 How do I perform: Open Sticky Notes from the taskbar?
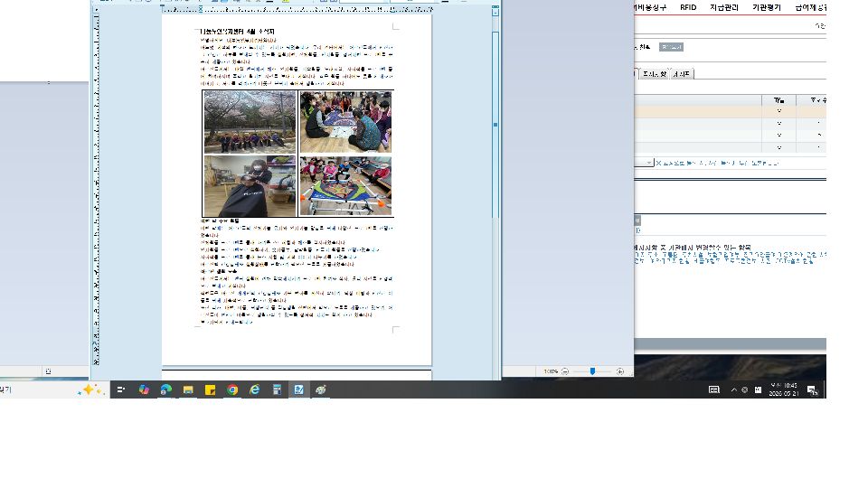pos(211,390)
